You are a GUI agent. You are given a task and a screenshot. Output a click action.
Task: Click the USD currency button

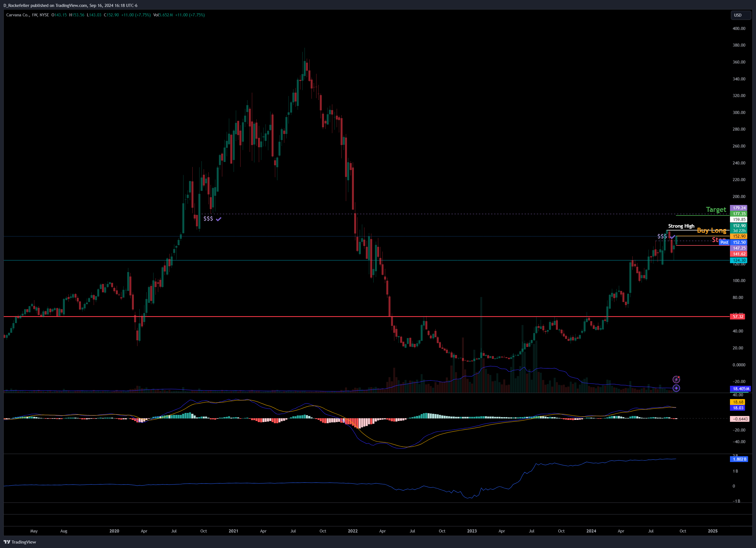click(x=741, y=15)
